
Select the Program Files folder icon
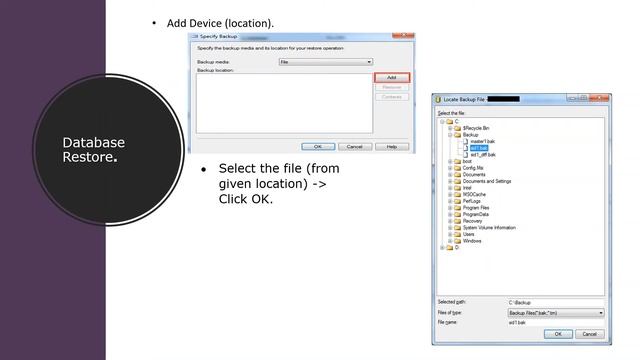tap(458, 208)
